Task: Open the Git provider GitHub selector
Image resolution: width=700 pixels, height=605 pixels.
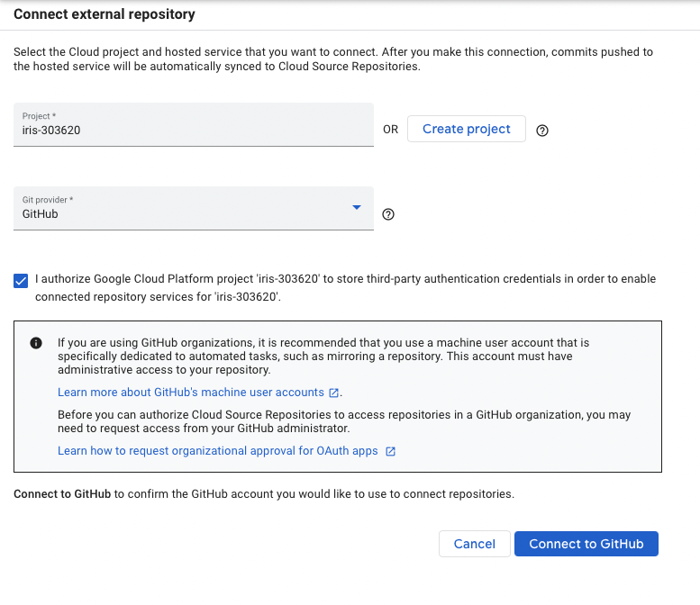Action: tap(194, 208)
